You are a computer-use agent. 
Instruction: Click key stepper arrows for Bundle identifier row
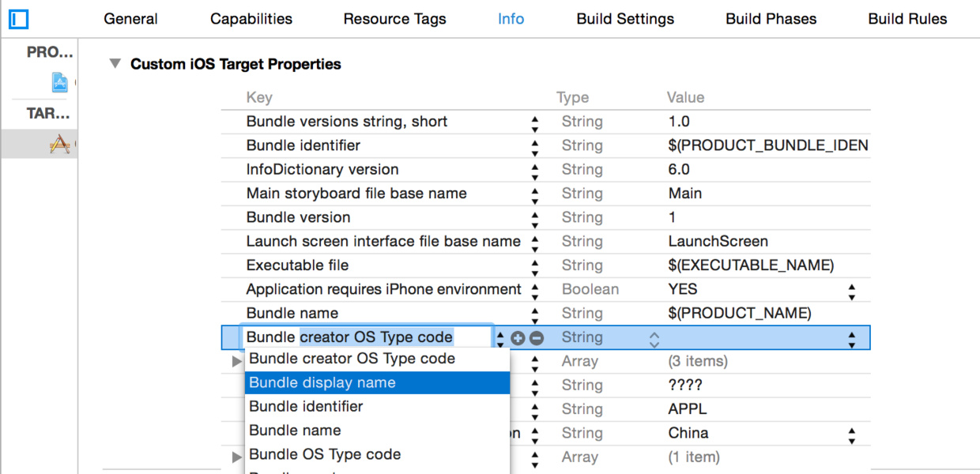[535, 146]
